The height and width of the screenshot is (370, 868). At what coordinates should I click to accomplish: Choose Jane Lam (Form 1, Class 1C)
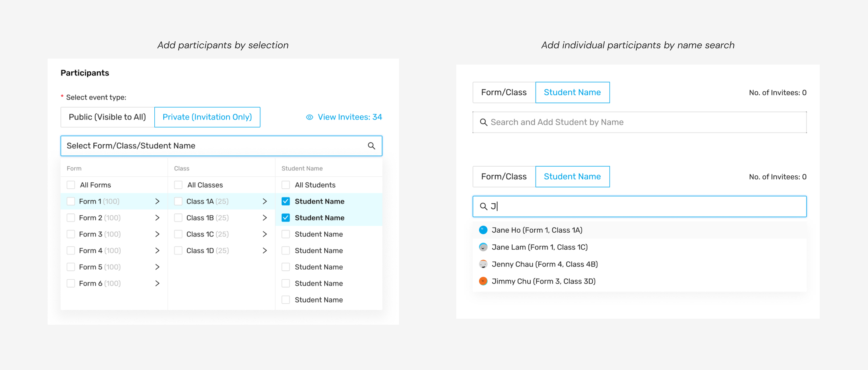pyautogui.click(x=639, y=247)
